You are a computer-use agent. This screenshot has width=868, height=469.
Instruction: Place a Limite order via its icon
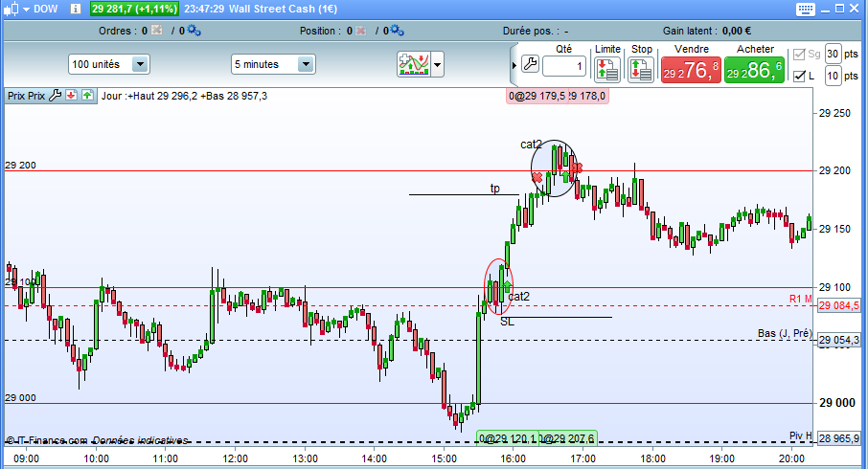(606, 70)
